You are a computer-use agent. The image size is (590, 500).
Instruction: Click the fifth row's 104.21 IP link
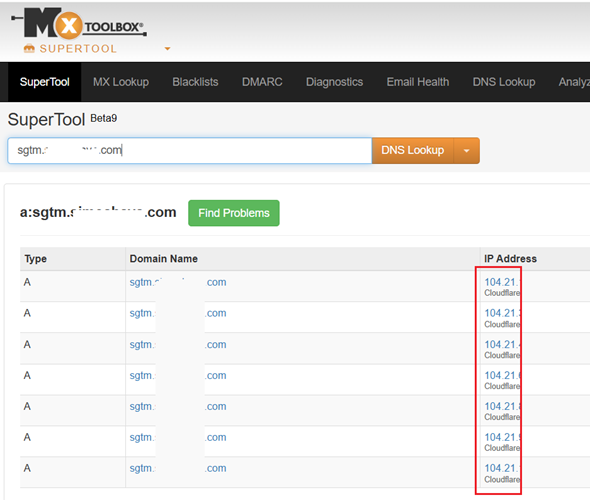coord(502,406)
